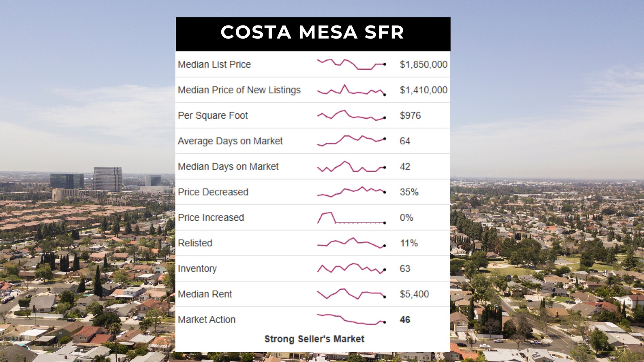Click the Price Decreased row label
This screenshot has height=362, width=644.
click(x=213, y=192)
